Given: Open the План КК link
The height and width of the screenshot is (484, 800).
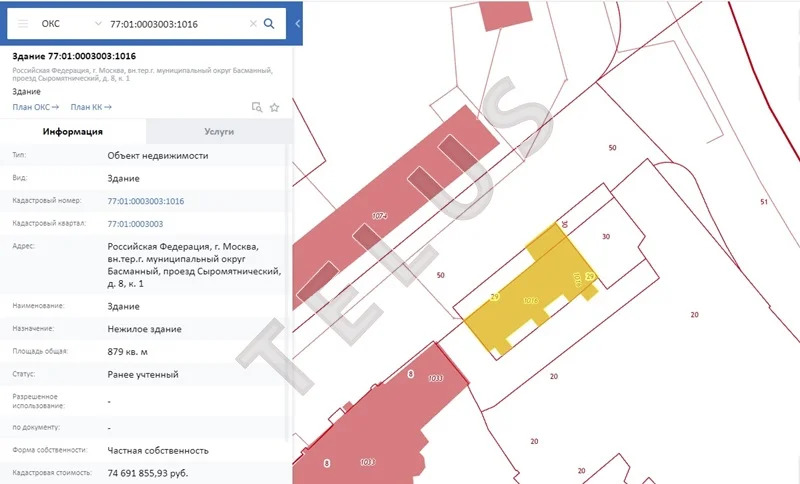Looking at the screenshot, I should (91, 107).
